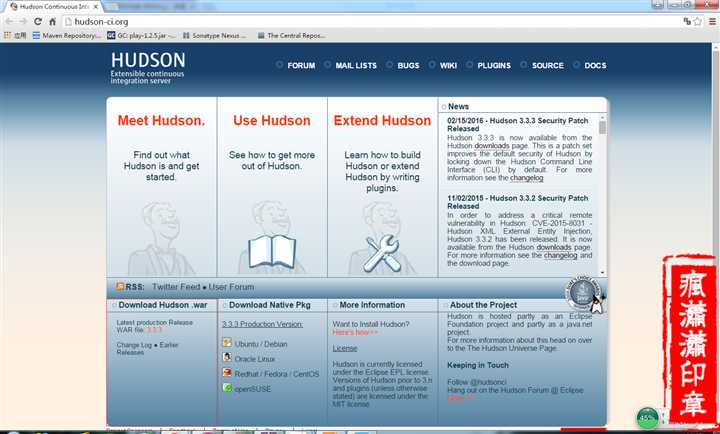Click the round award badge seal
The width and height of the screenshot is (720, 434).
[x=583, y=293]
